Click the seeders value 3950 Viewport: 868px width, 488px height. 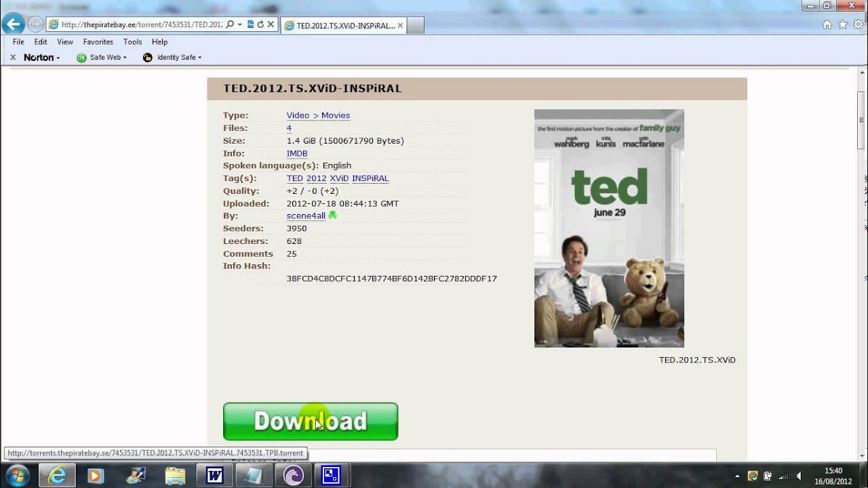coord(297,228)
